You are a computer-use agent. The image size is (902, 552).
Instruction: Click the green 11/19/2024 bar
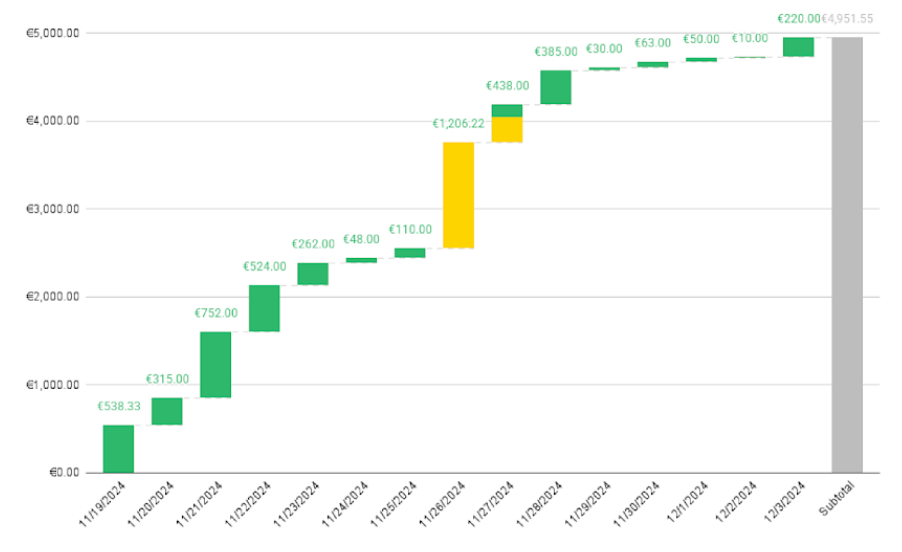tap(118, 449)
